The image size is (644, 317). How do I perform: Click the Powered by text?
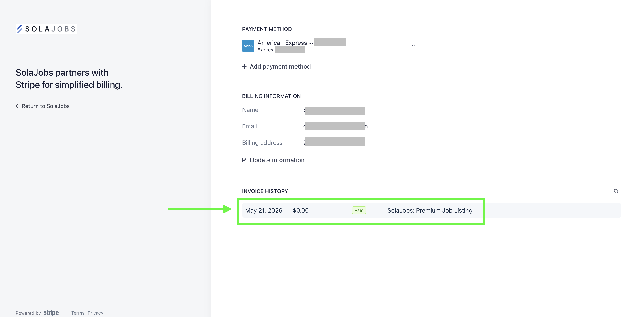(x=28, y=313)
